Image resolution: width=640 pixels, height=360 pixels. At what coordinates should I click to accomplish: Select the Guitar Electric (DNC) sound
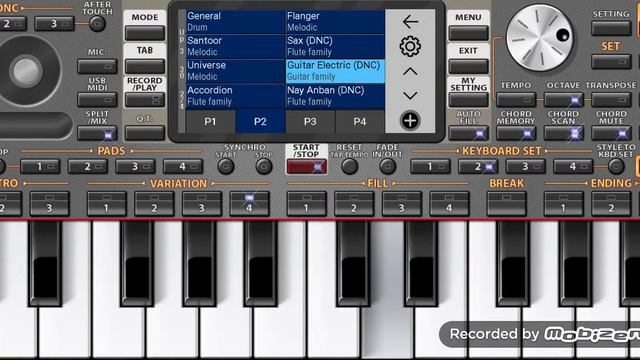(335, 71)
